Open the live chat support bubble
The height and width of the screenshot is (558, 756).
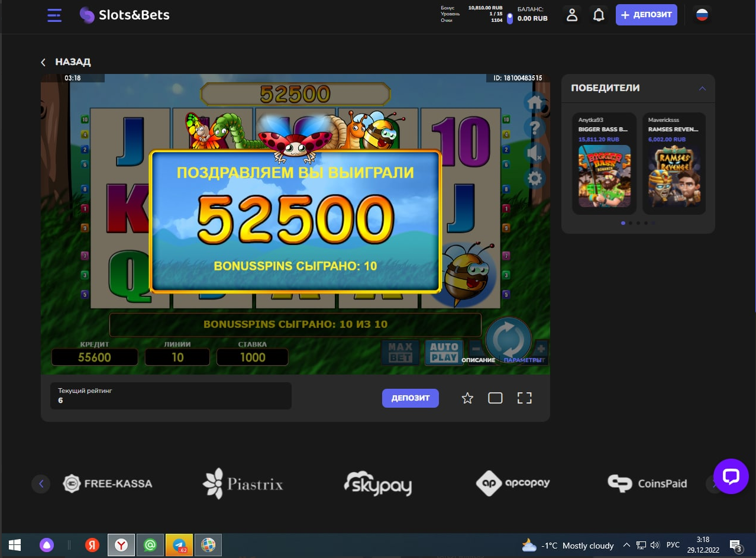731,476
